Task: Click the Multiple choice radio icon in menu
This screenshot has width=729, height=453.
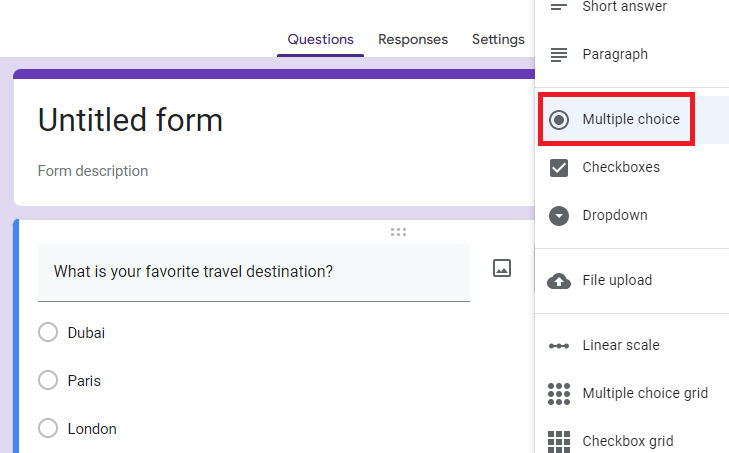Action: click(559, 120)
